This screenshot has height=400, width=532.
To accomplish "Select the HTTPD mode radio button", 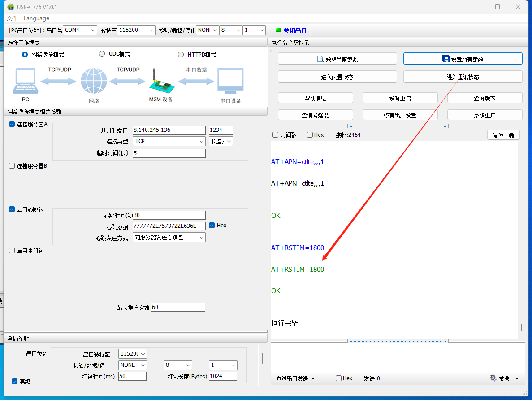I will point(181,55).
